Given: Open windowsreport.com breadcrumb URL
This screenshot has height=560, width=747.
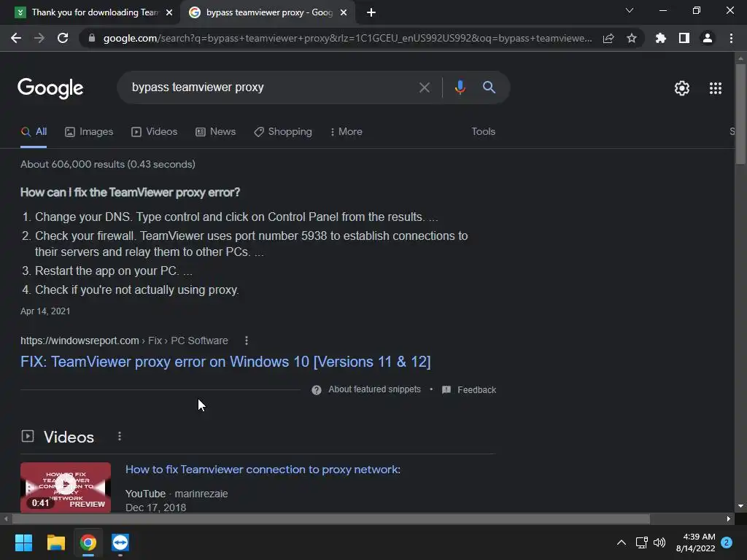Looking at the screenshot, I should pyautogui.click(x=124, y=341).
